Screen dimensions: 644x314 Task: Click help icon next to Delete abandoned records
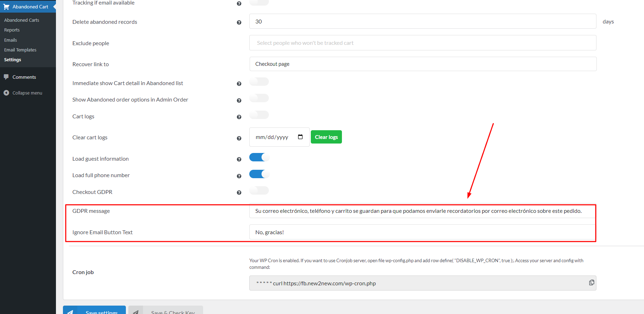click(x=239, y=22)
